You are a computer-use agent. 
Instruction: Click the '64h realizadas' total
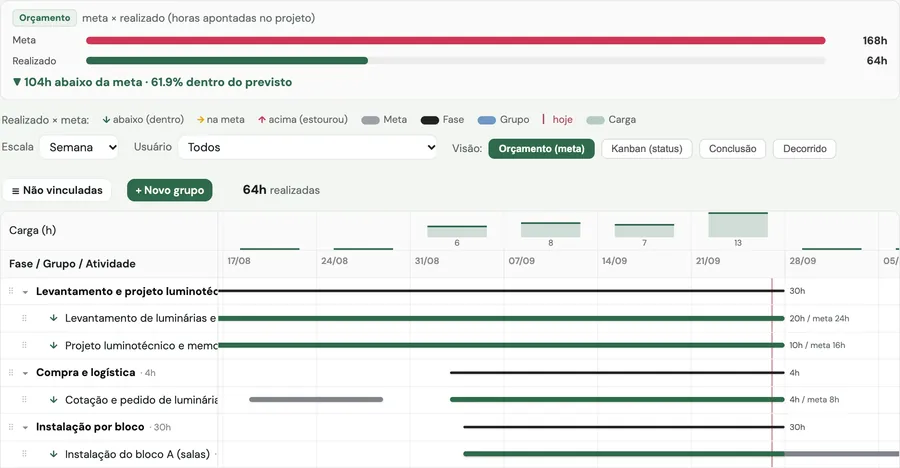[281, 190]
